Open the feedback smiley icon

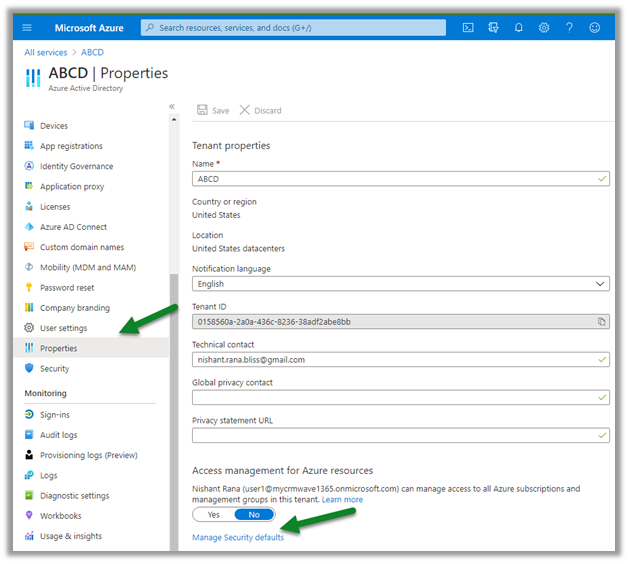595,28
